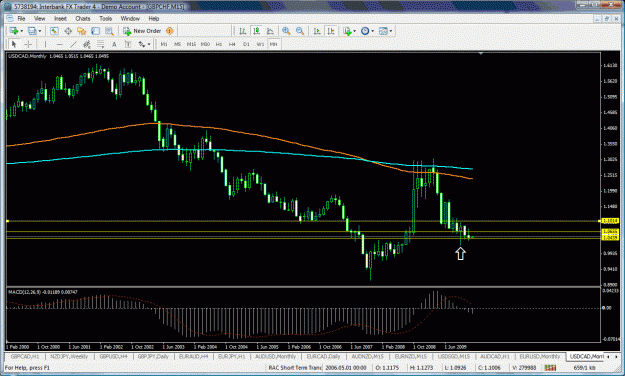The height and width of the screenshot is (376, 625).
Task: Expand the Periods dropdown arrow
Action: (x=373, y=31)
